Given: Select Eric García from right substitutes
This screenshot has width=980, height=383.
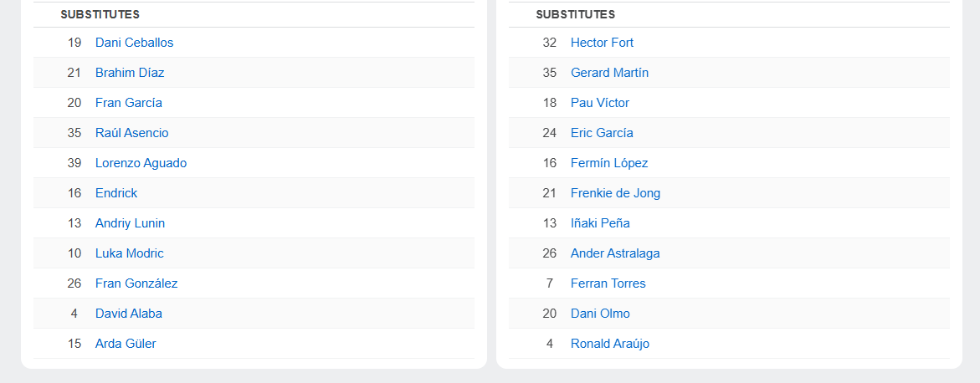Looking at the screenshot, I should (x=602, y=133).
